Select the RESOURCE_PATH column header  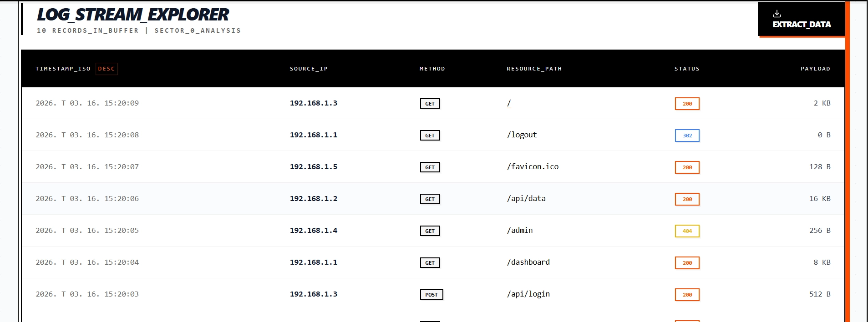point(534,69)
